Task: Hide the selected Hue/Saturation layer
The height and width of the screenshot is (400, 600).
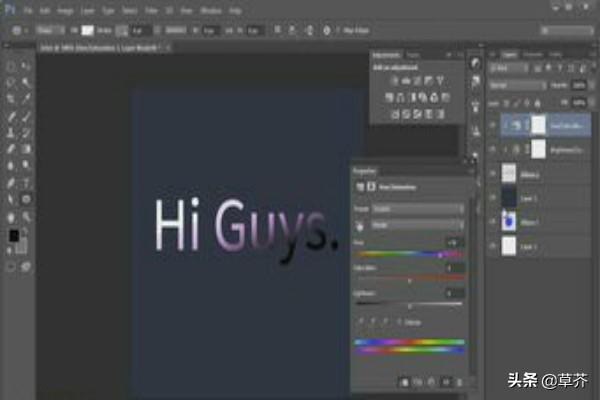Action: point(493,125)
